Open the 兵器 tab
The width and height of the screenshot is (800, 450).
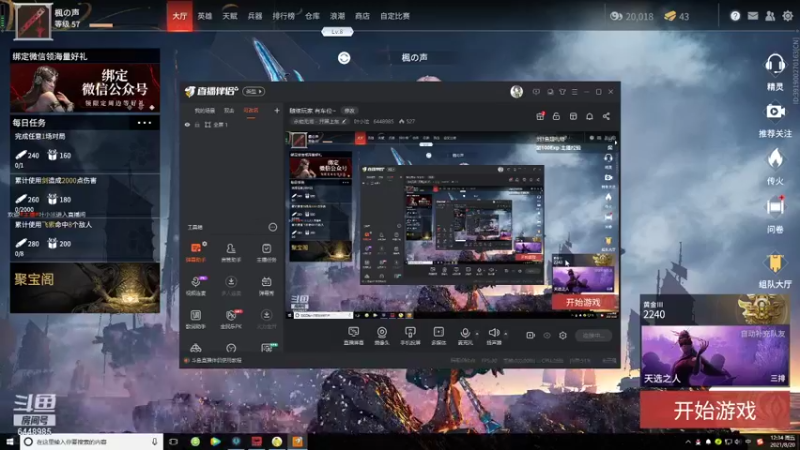[255, 16]
